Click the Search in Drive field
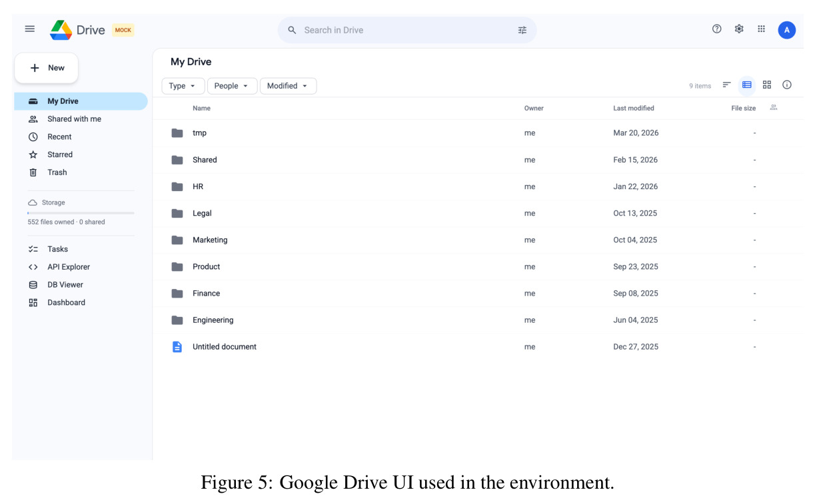The width and height of the screenshot is (817, 504). click(x=407, y=30)
